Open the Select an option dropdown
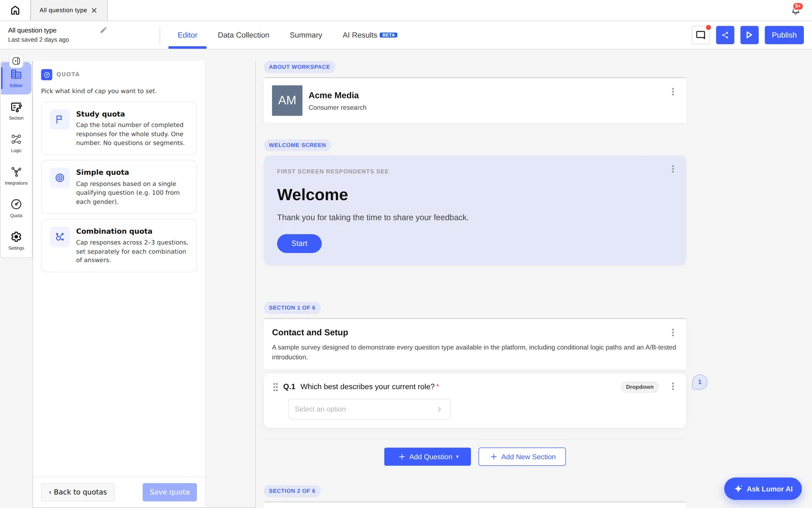The height and width of the screenshot is (508, 812). [x=369, y=409]
